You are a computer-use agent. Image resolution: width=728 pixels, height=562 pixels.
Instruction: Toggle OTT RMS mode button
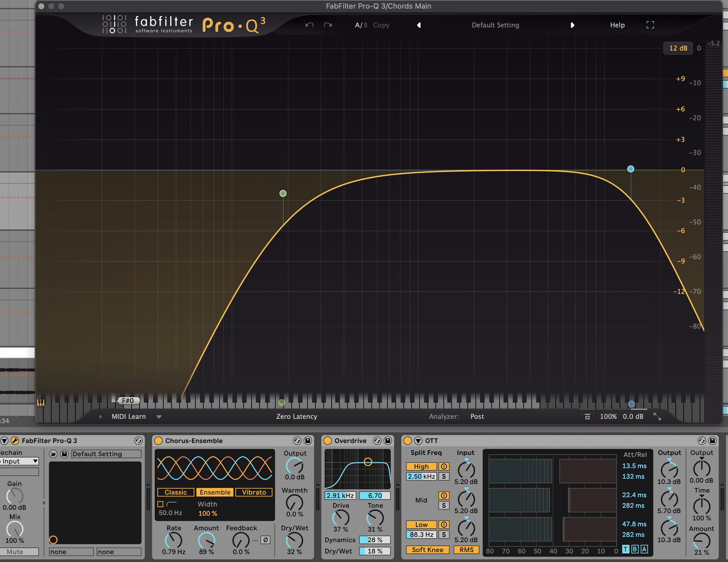pyautogui.click(x=466, y=550)
